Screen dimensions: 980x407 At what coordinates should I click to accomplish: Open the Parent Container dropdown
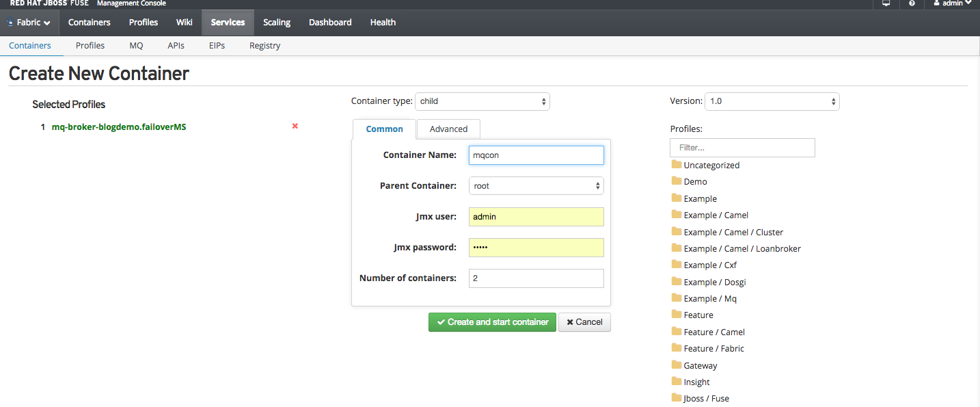coord(536,185)
